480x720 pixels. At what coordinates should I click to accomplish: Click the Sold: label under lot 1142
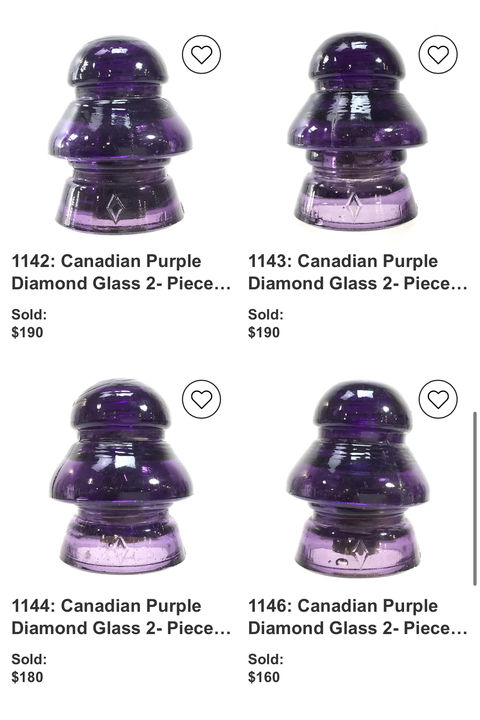(x=29, y=315)
